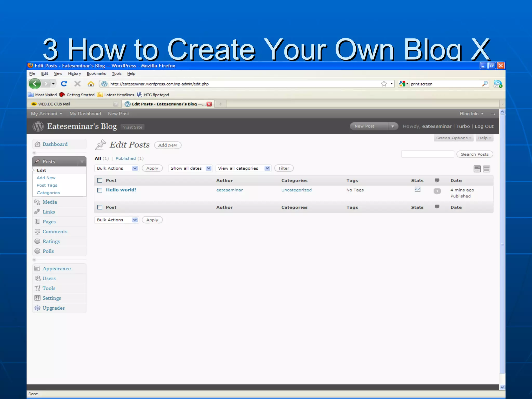Open the bottom Bulk Actions dropdown
The image size is (532, 399).
117,220
